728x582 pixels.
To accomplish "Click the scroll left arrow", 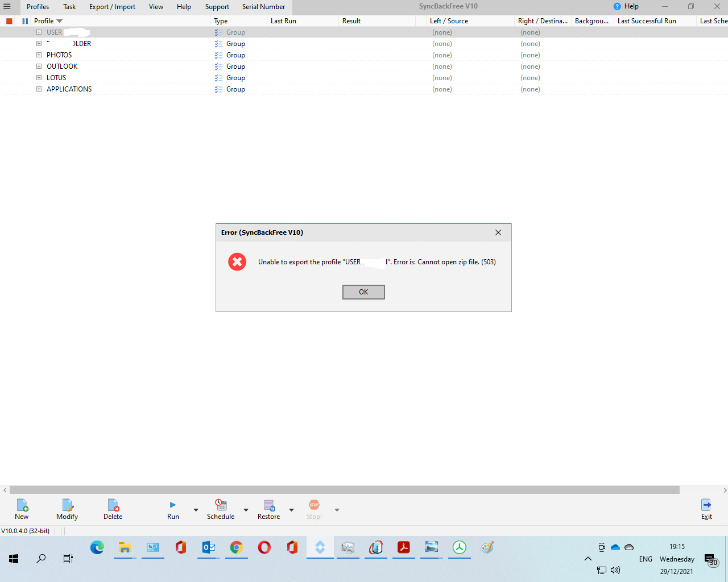I will 5,490.
